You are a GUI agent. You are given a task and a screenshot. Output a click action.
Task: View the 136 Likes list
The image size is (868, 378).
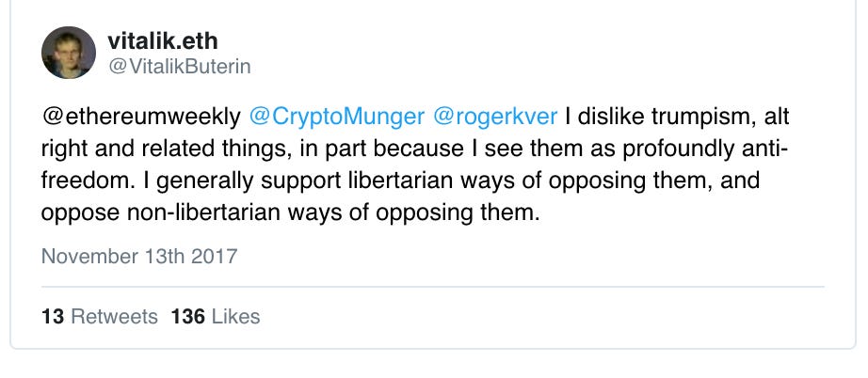click(216, 317)
